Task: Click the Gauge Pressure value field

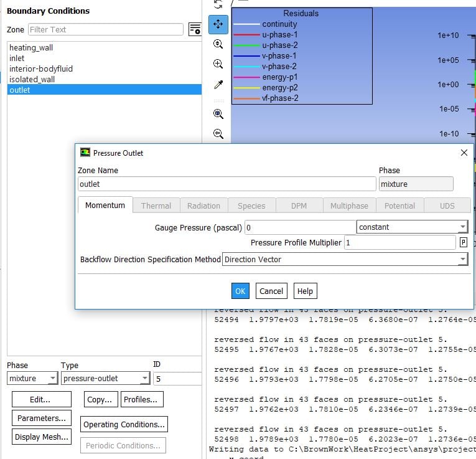Action: pos(301,227)
